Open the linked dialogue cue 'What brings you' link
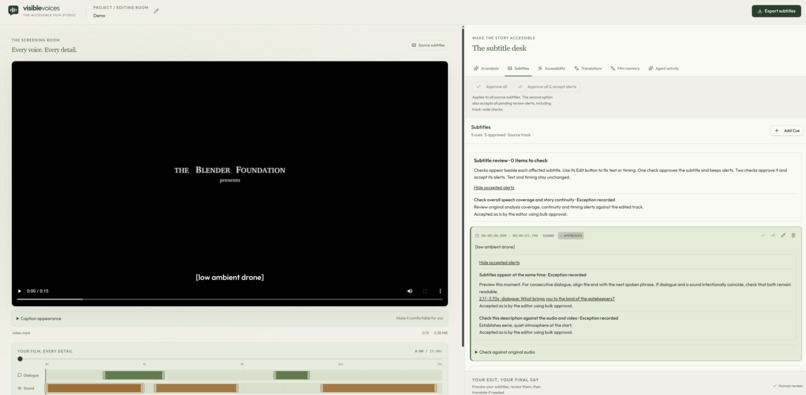806x395 pixels. [x=547, y=299]
